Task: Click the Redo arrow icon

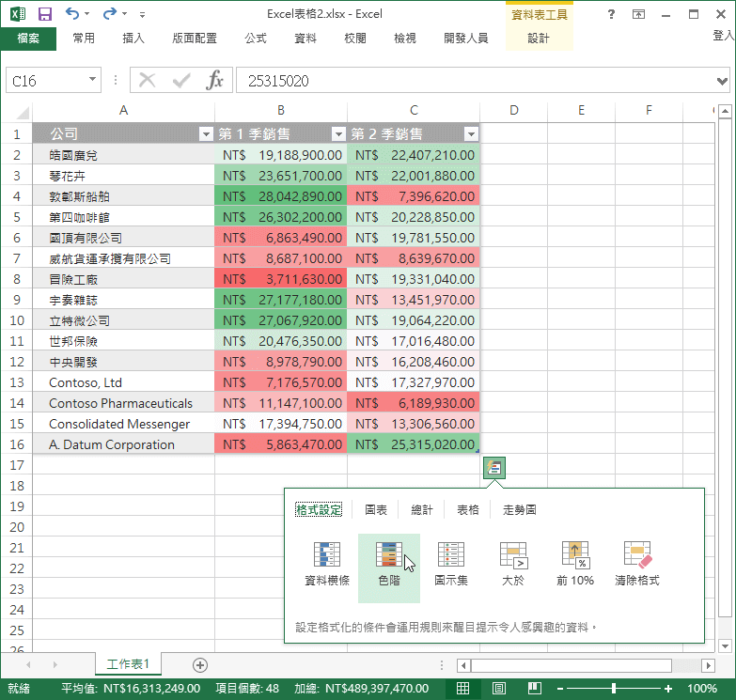Action: tap(109, 13)
